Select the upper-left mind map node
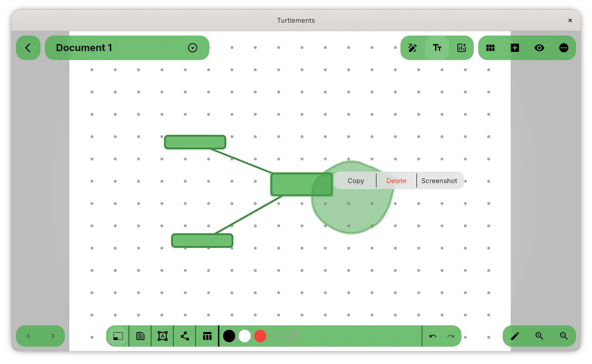Screen dimensions: 592x364 pyautogui.click(x=195, y=142)
